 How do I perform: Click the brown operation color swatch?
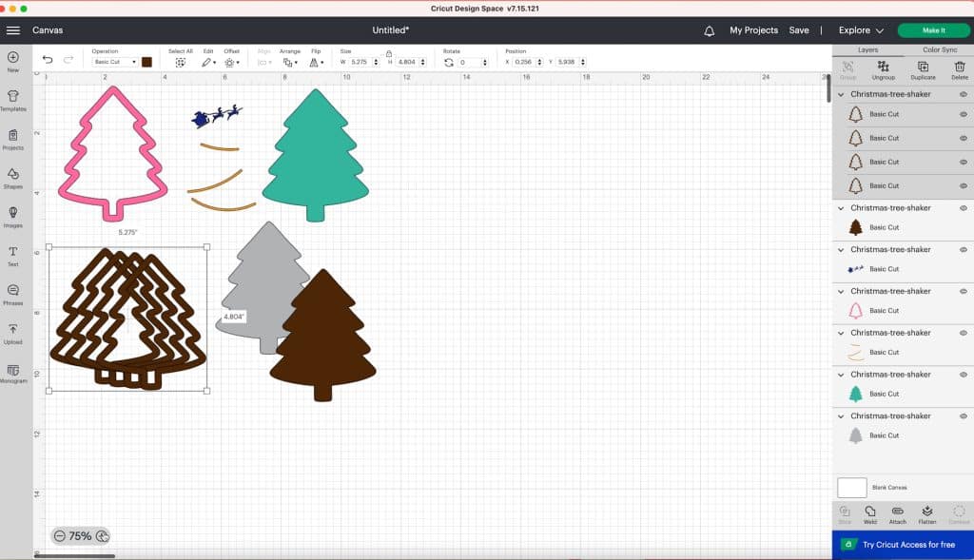pos(146,62)
